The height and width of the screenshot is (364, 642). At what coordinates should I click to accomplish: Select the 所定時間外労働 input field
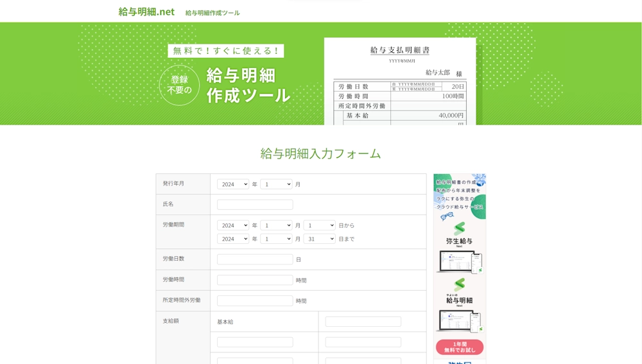[255, 300]
